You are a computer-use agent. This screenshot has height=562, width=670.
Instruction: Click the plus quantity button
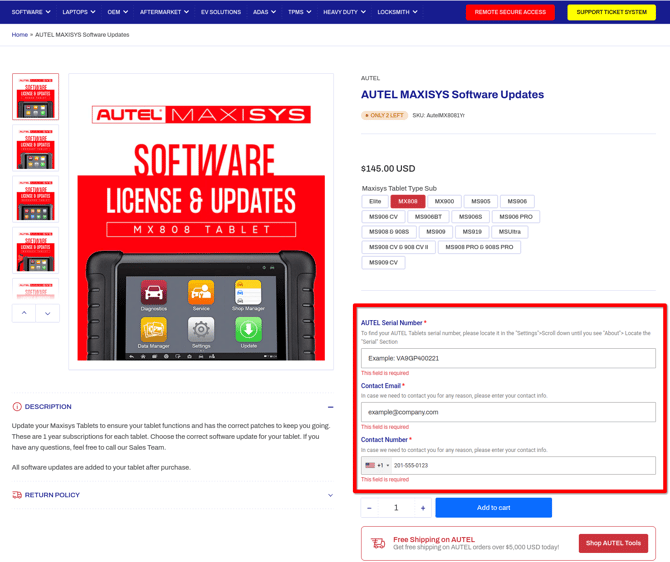pos(422,508)
